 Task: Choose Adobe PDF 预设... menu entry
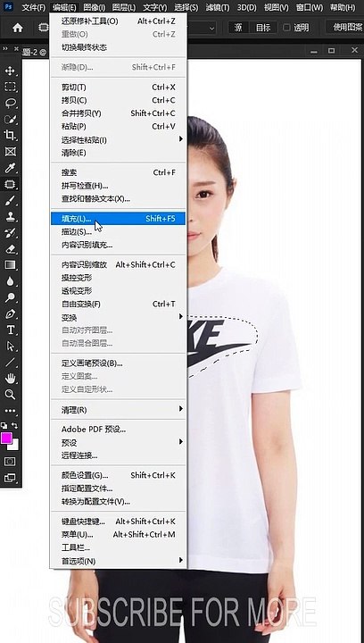point(118,430)
